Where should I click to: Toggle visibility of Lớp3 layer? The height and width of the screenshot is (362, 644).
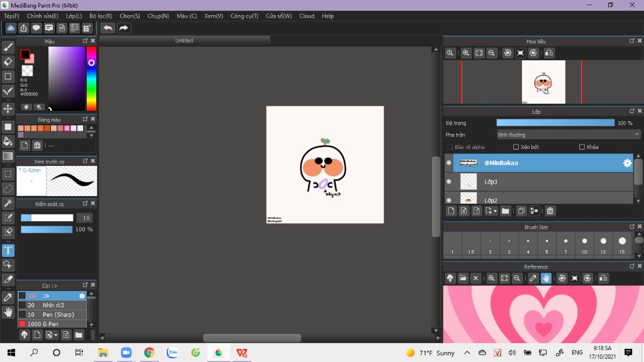[x=449, y=182]
